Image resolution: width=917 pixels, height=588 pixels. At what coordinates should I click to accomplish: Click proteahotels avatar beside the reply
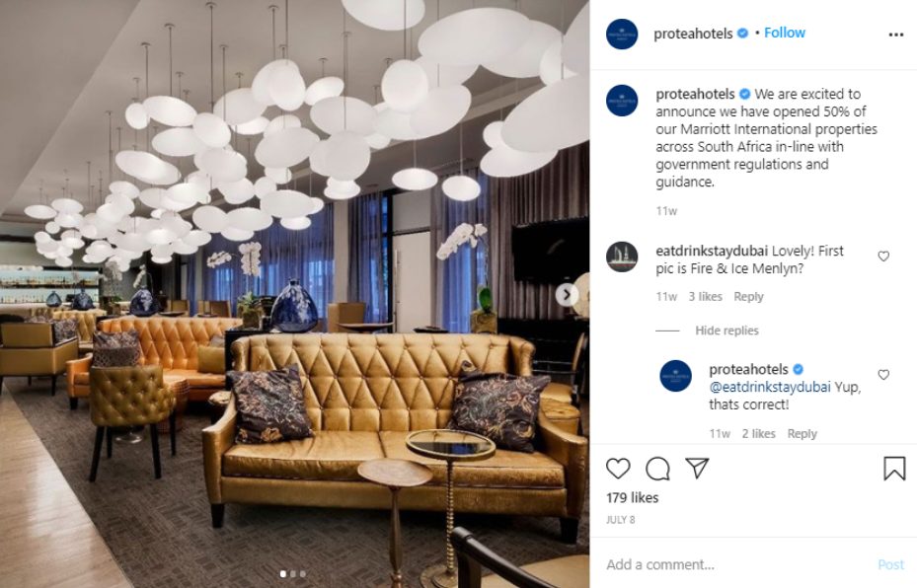[x=675, y=375]
